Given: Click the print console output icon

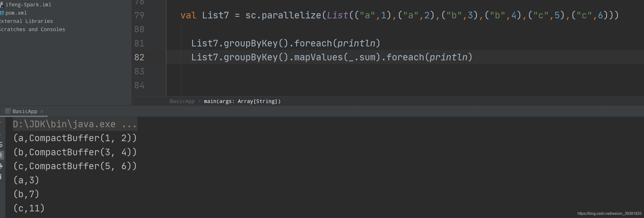Looking at the screenshot, I should [1, 166].
